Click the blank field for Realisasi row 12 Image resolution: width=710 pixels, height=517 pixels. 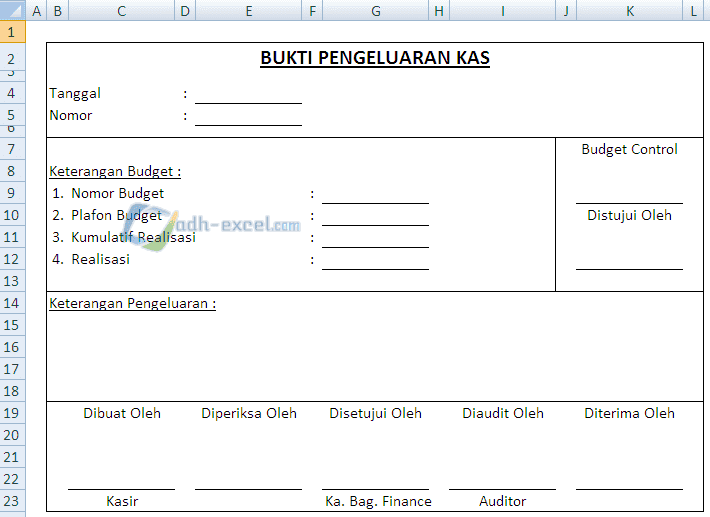point(375,259)
